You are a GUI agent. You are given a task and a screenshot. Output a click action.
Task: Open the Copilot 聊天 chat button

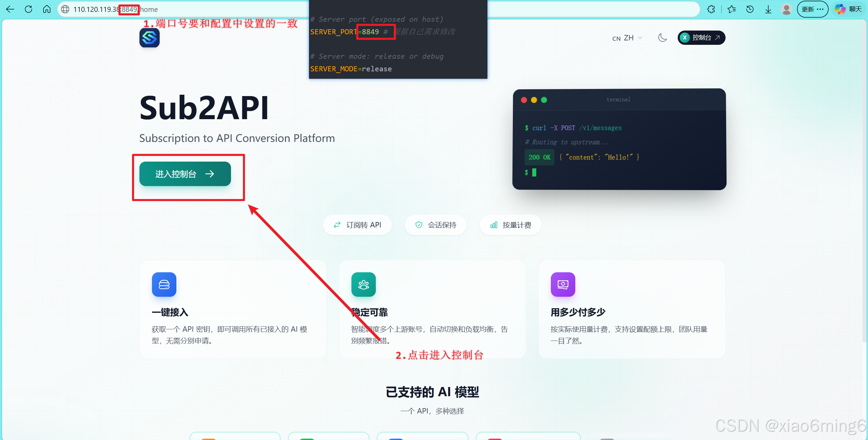click(849, 9)
